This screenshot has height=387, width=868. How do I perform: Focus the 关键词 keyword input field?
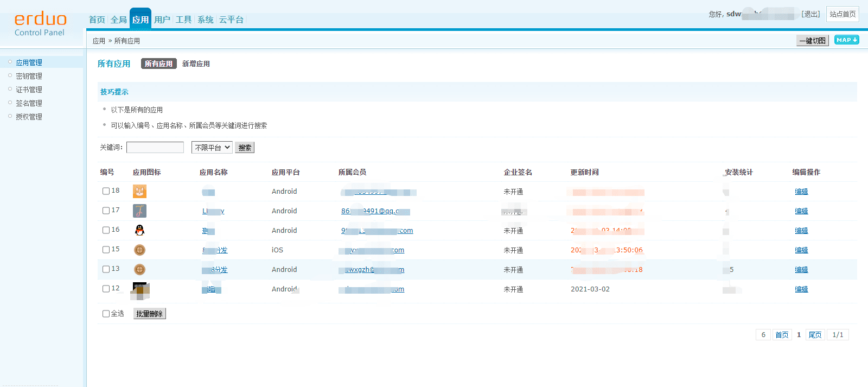click(155, 147)
